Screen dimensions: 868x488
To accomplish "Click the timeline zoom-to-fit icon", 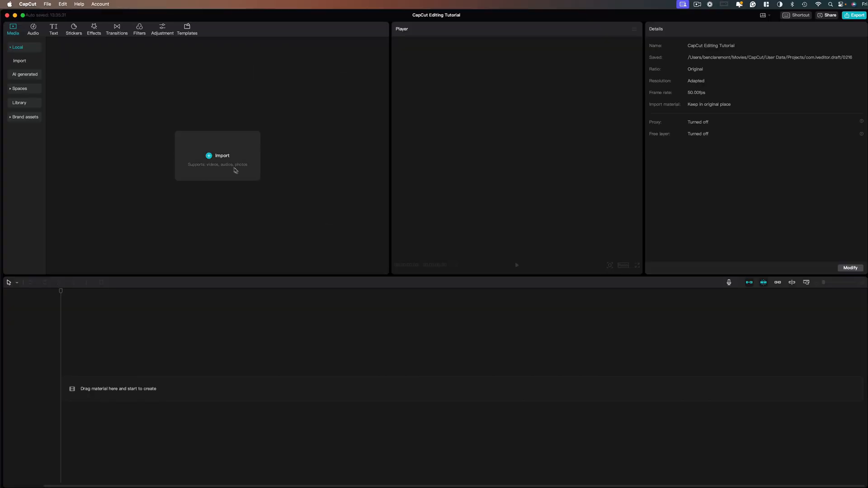I will click(806, 282).
